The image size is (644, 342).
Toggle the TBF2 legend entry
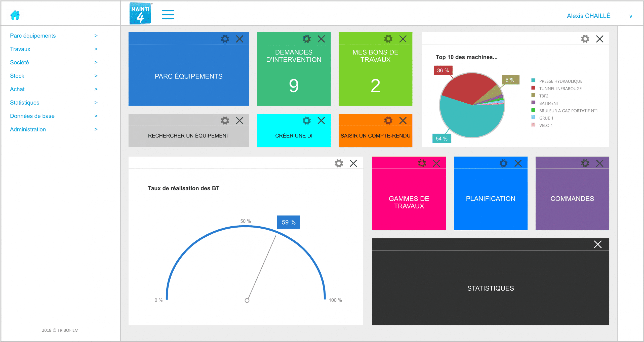click(540, 96)
